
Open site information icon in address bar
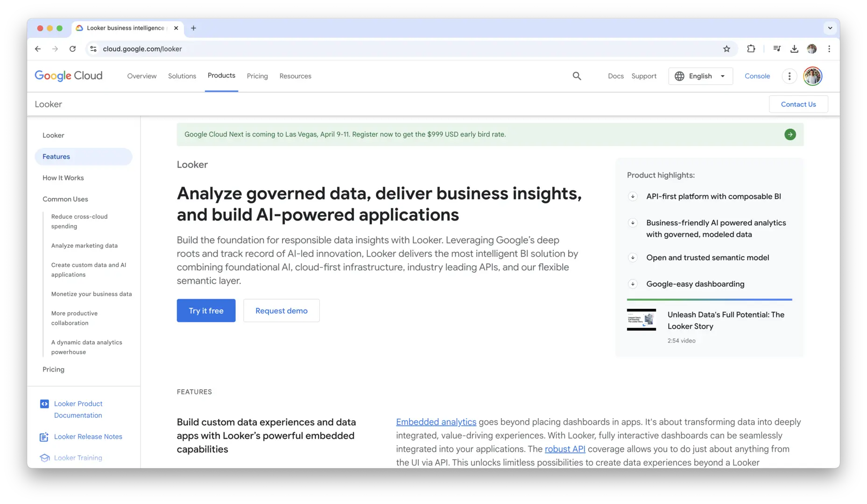click(x=93, y=49)
